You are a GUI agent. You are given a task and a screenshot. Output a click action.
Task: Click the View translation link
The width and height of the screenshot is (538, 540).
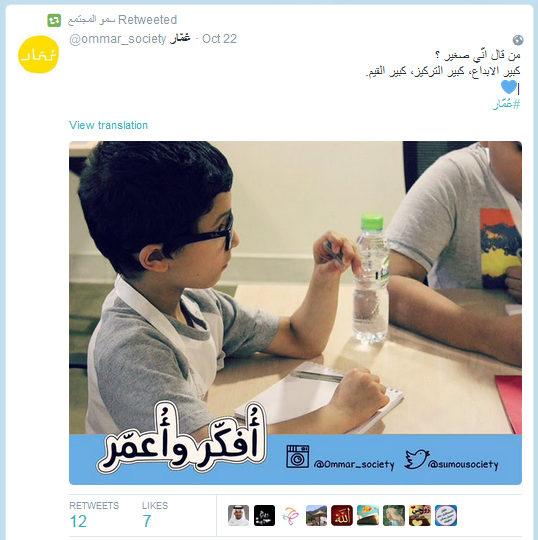108,125
